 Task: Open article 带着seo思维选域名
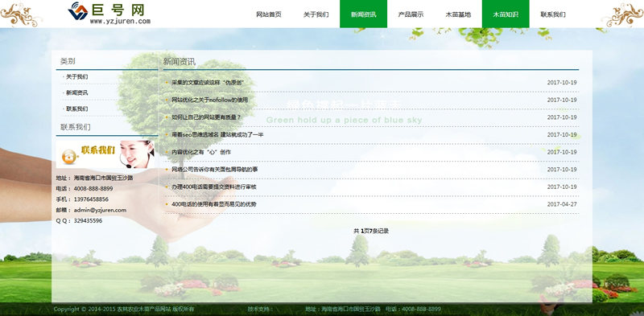217,134
